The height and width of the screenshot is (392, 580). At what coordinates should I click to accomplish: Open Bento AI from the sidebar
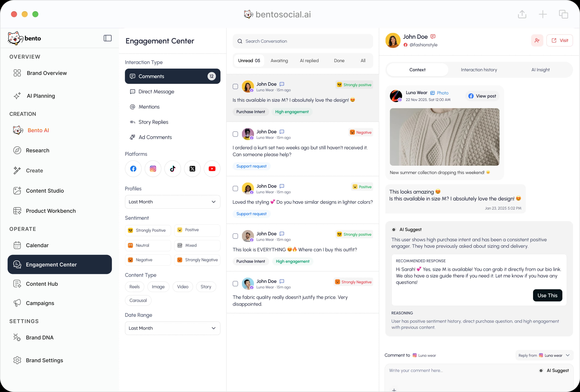[31, 130]
